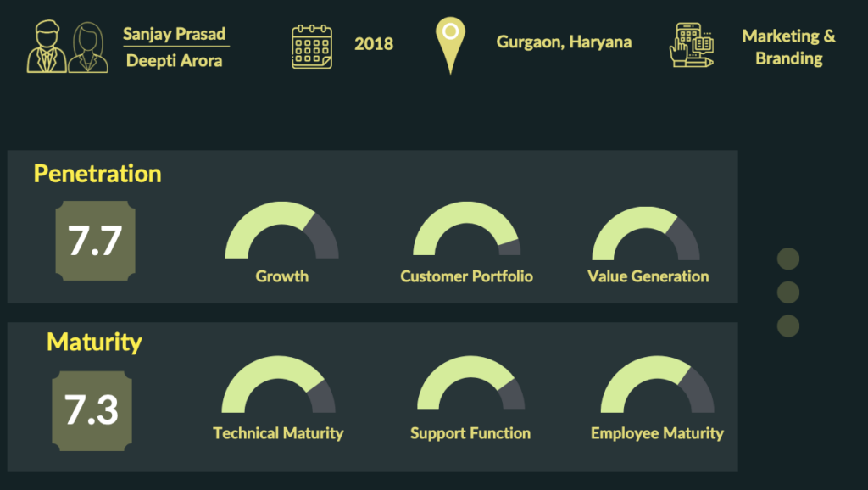Click the Technical Maturity label
This screenshot has width=868, height=490.
(x=278, y=433)
